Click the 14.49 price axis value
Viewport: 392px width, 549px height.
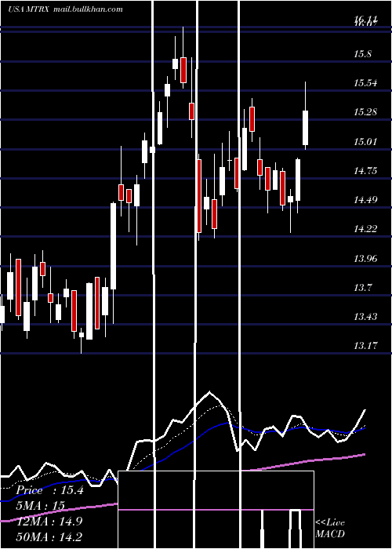coord(365,200)
